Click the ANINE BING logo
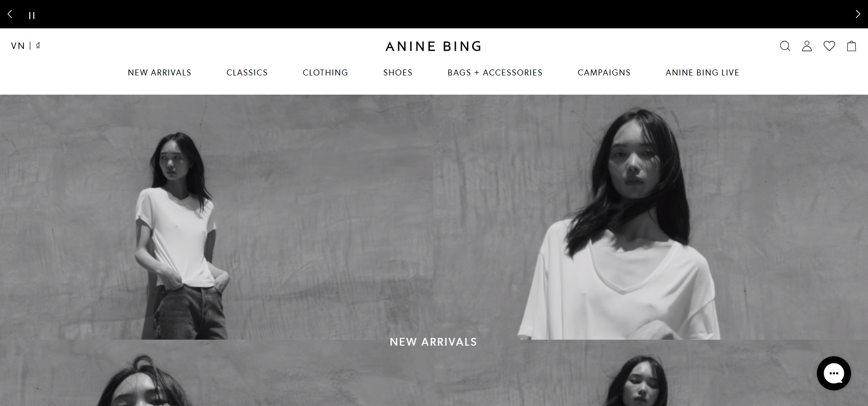Screen dimensions: 868x406 click(x=434, y=46)
